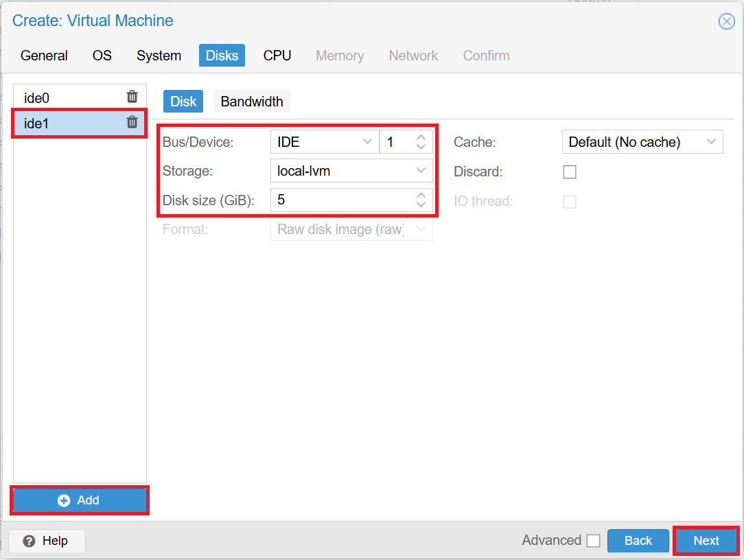744x560 pixels.
Task: Increase Disk size with up stepper arrow
Action: pos(421,196)
